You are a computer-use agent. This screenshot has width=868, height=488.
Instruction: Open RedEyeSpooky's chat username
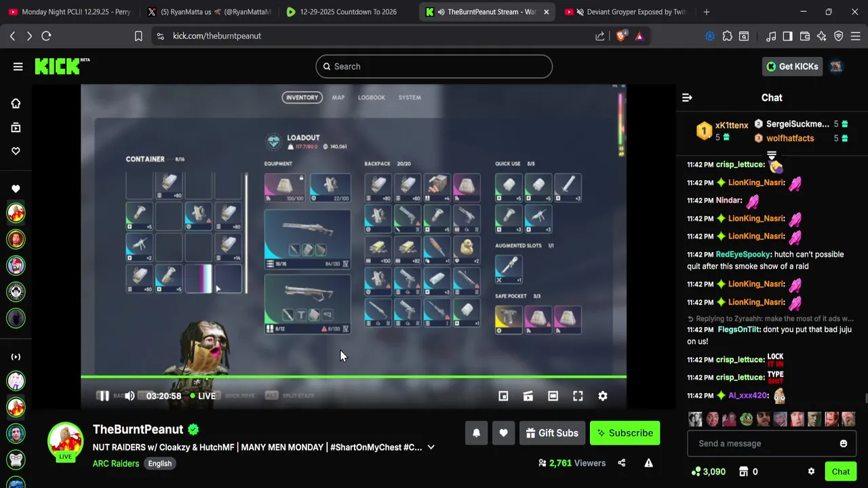tap(743, 254)
